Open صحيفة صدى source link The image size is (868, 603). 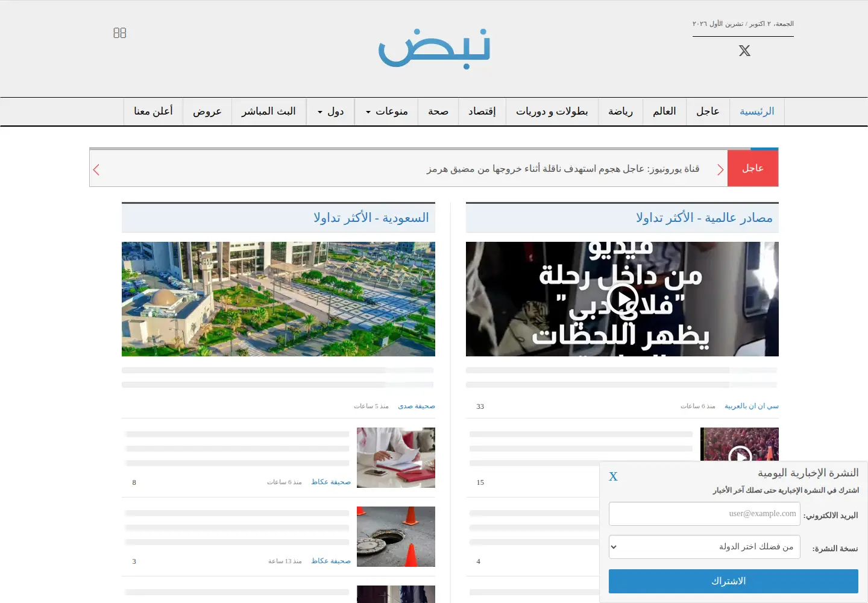417,406
